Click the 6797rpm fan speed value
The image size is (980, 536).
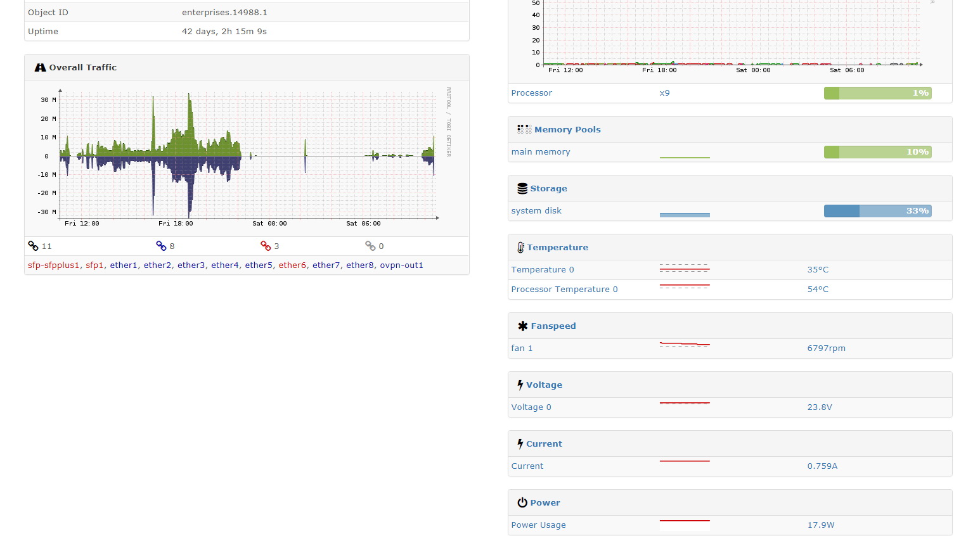[x=826, y=348]
